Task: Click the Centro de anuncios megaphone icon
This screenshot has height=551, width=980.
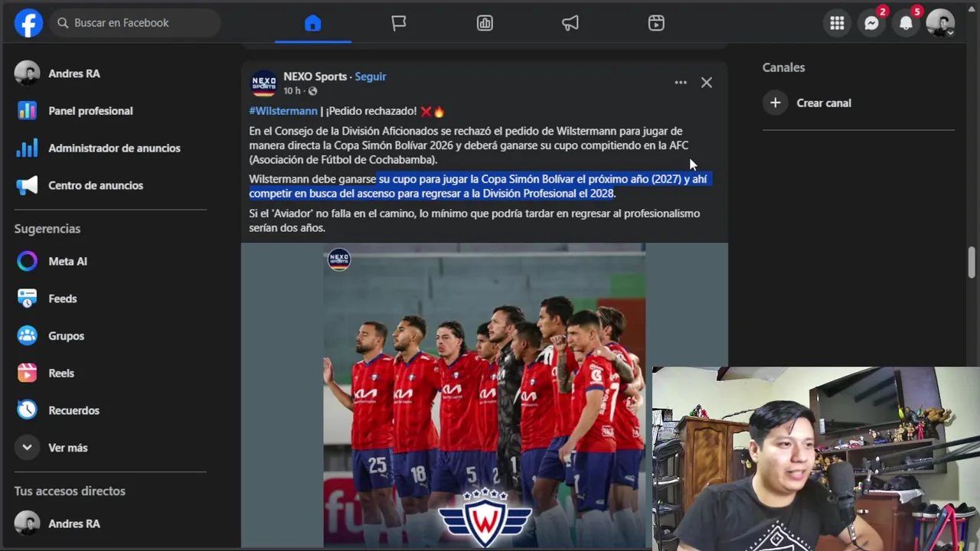Action: 27,185
